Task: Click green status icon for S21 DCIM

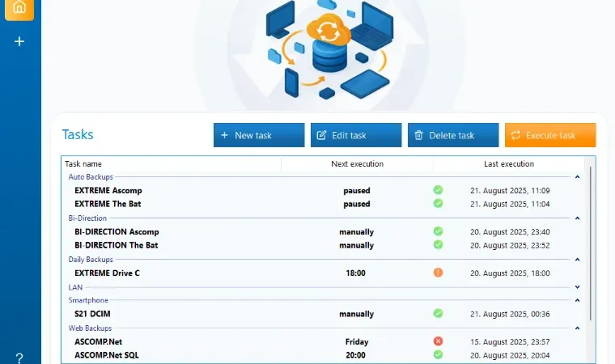Action: tap(438, 313)
